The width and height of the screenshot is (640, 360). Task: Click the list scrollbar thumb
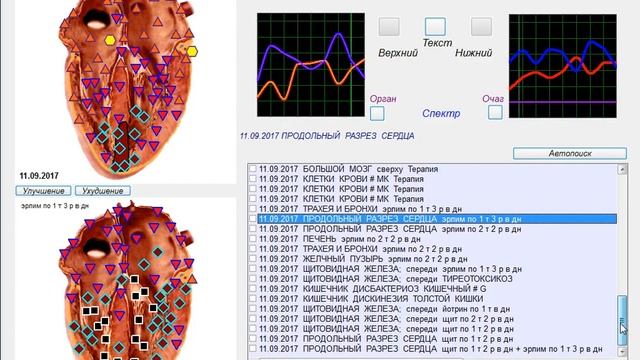pyautogui.click(x=622, y=320)
